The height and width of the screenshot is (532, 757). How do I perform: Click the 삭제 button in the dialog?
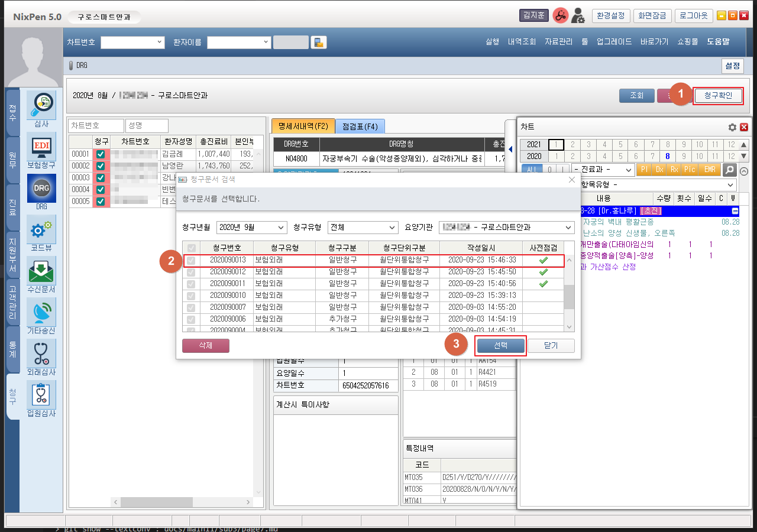click(x=205, y=346)
